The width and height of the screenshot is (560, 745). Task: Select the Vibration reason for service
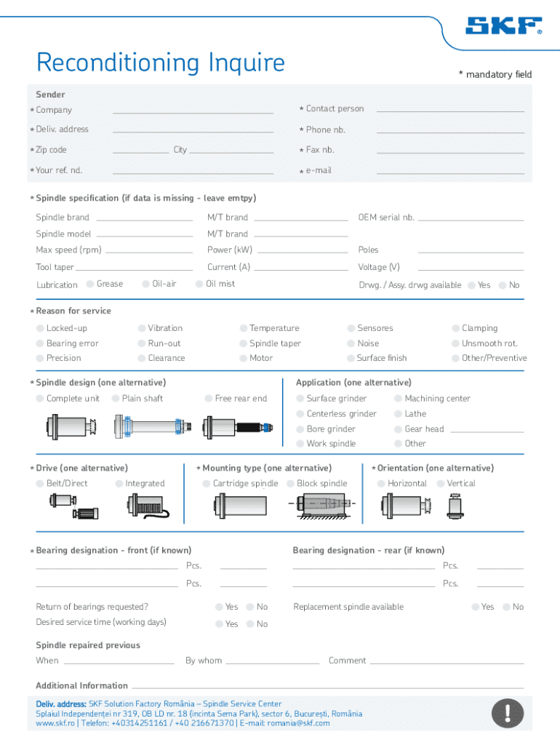(x=143, y=328)
